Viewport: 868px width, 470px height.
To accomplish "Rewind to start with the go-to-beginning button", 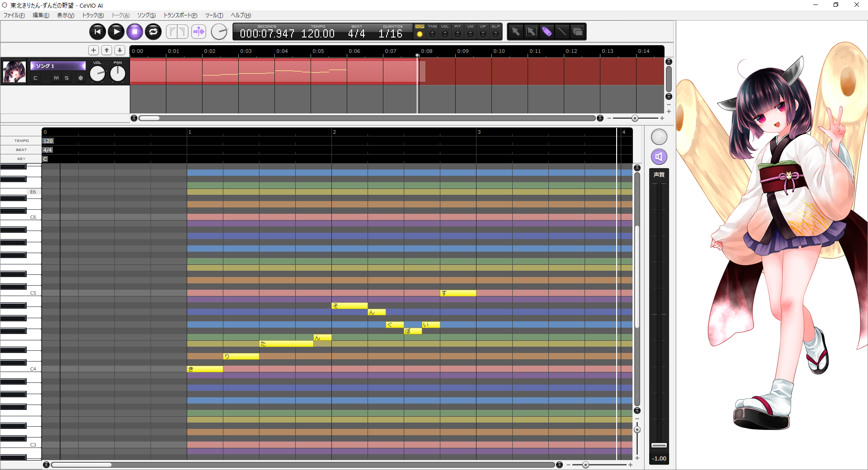I will click(97, 32).
